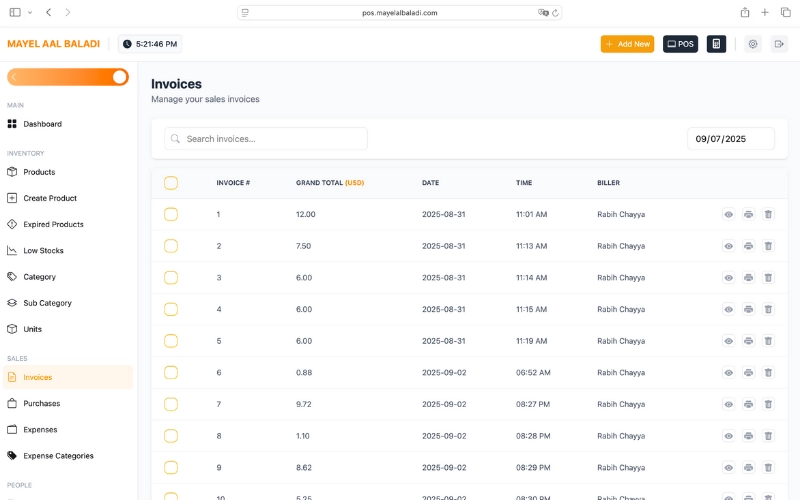Open the settings gear icon

pyautogui.click(x=753, y=44)
